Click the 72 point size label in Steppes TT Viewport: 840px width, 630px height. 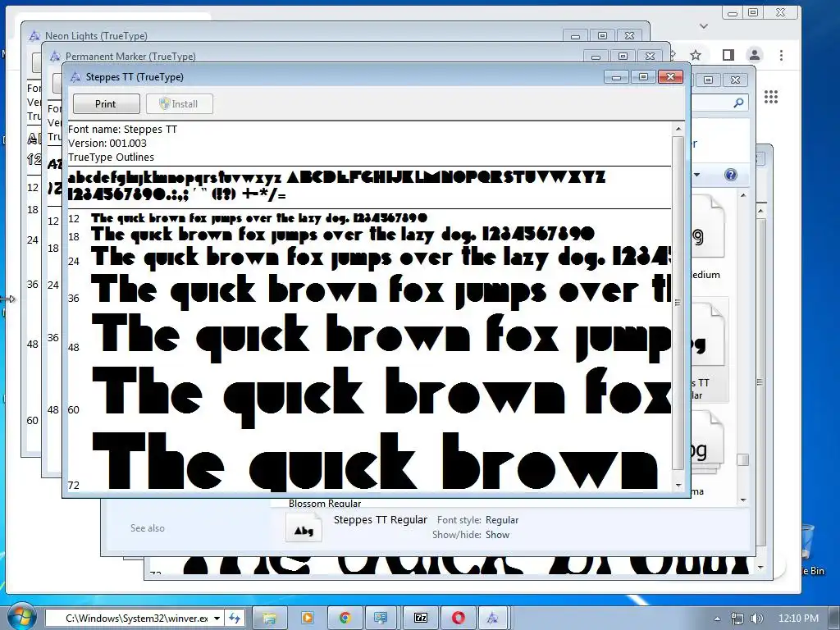pyautogui.click(x=74, y=486)
